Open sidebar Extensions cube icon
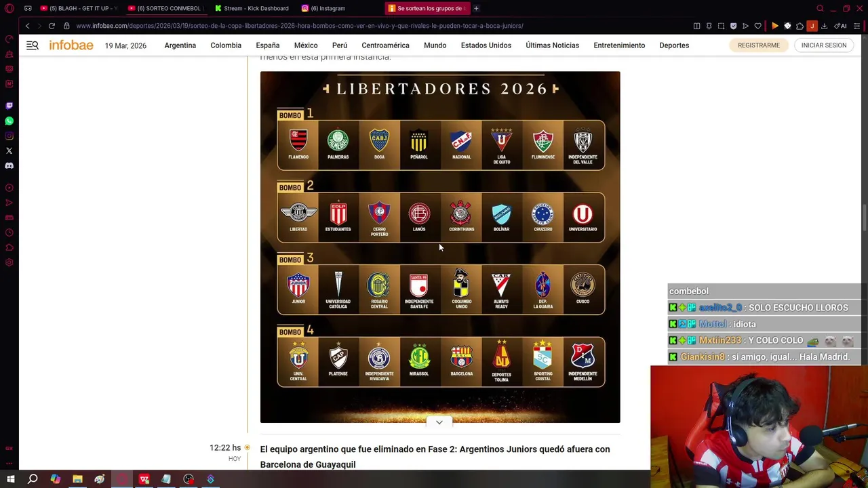This screenshot has width=868, height=488. [9, 247]
